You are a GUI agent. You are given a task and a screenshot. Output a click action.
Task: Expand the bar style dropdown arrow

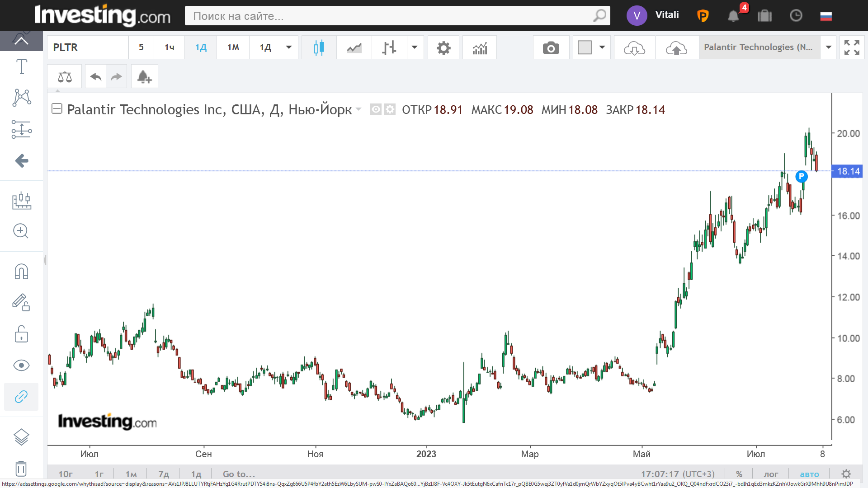coord(414,47)
